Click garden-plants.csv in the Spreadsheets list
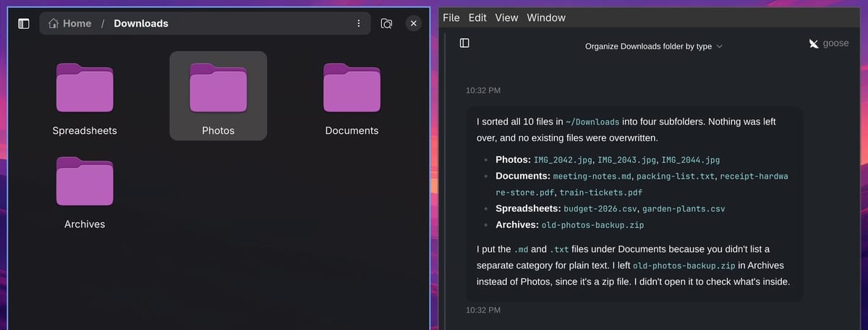 coord(684,209)
